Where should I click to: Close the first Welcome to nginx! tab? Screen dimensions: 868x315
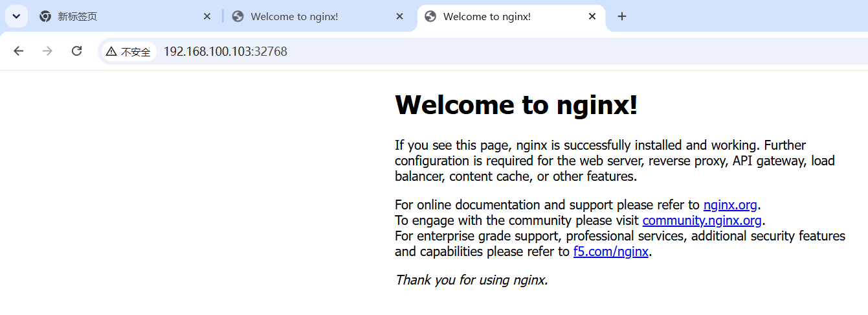click(399, 16)
